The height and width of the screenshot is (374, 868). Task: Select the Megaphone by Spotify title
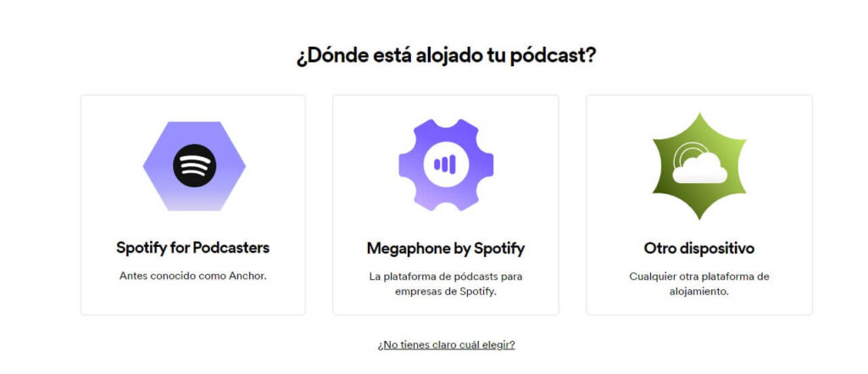point(446,248)
